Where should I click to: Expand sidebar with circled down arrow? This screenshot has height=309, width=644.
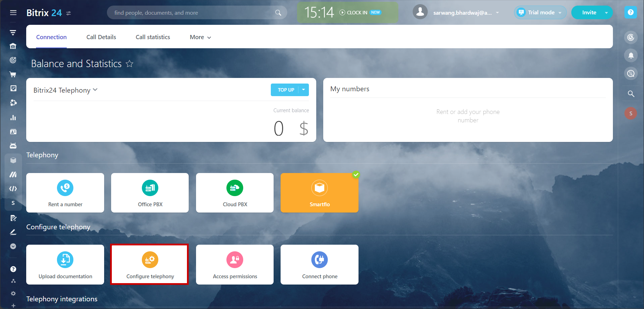[x=13, y=246]
